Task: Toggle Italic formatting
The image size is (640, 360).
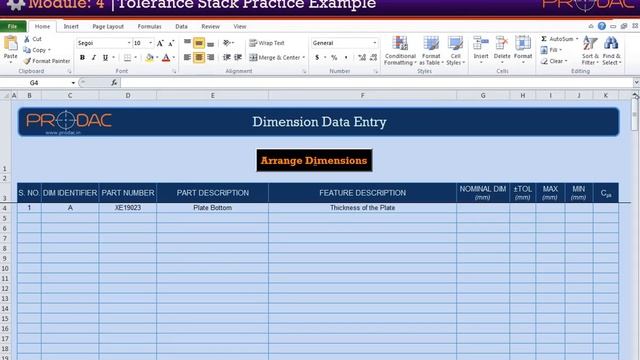Action: [93, 58]
